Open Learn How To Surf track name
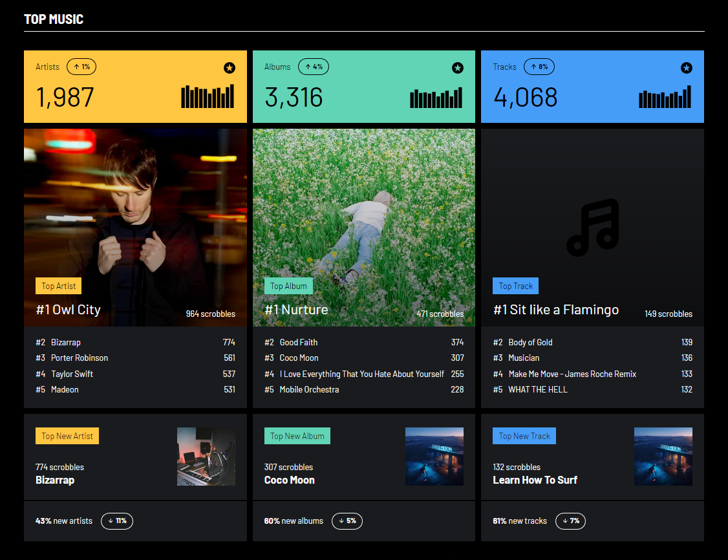The height and width of the screenshot is (560, 728). 535,480
